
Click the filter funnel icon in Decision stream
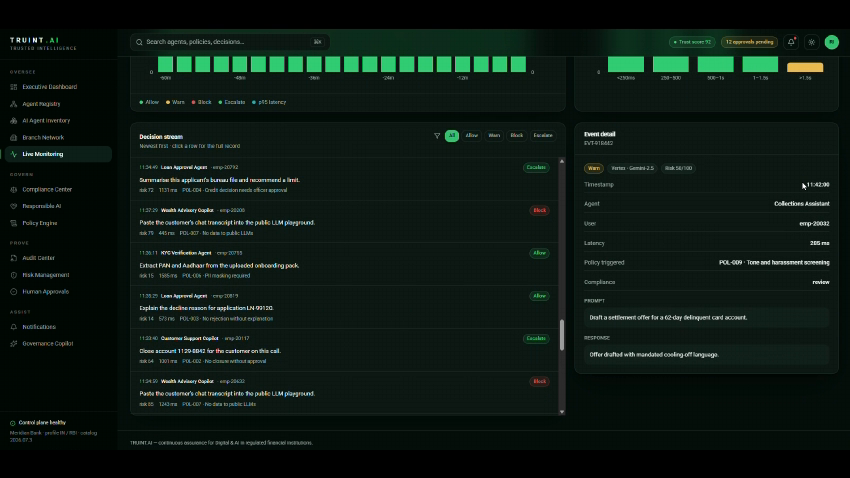click(437, 135)
